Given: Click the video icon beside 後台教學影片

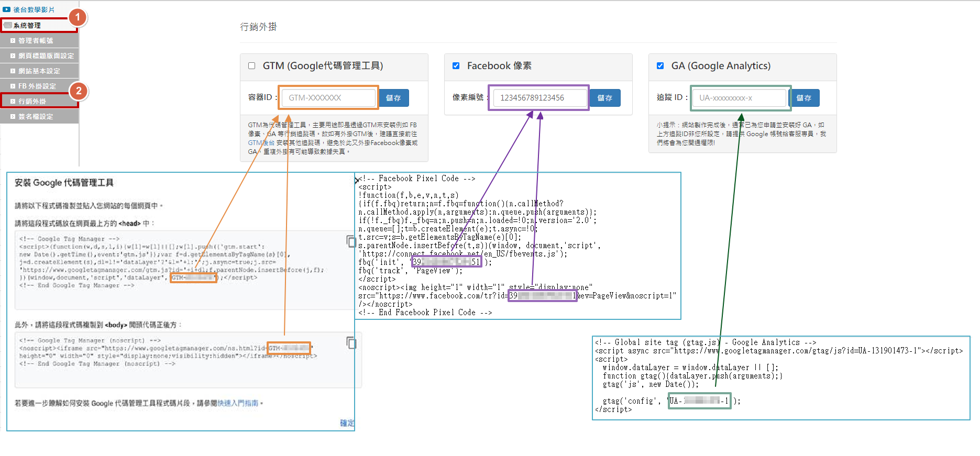Looking at the screenshot, I should click(x=7, y=9).
